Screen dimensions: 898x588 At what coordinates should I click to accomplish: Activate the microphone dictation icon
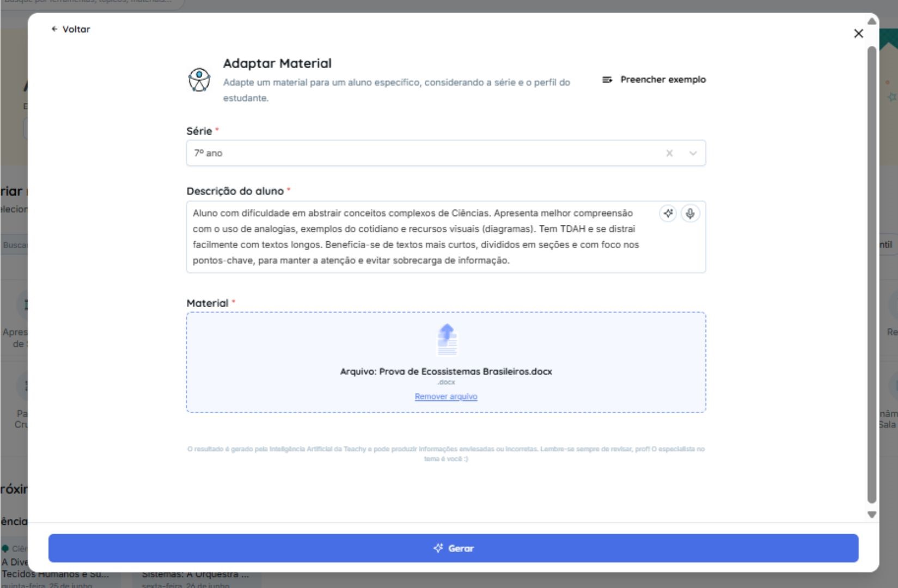tap(690, 213)
